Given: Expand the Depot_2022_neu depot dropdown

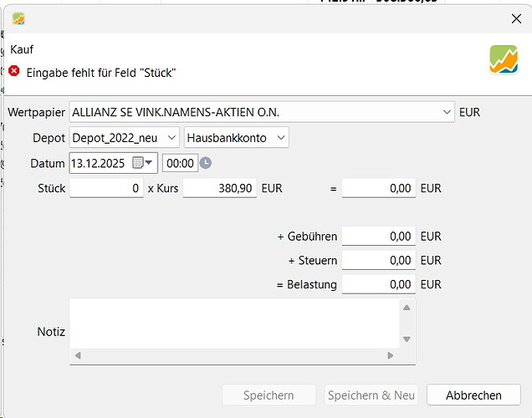Looking at the screenshot, I should (171, 137).
